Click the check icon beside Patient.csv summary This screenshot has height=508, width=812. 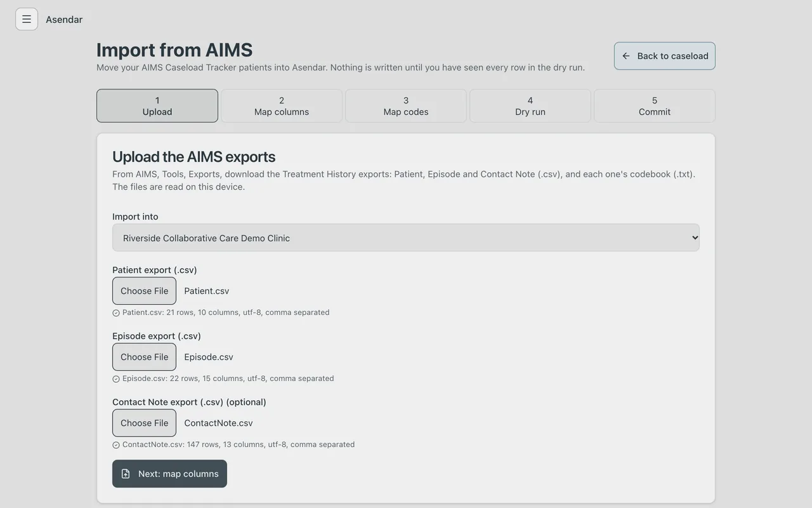pyautogui.click(x=116, y=313)
